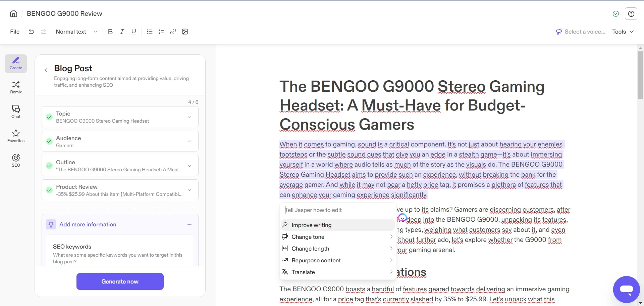Choose Improve writing from the edit menu
644x306 pixels.
[311, 225]
